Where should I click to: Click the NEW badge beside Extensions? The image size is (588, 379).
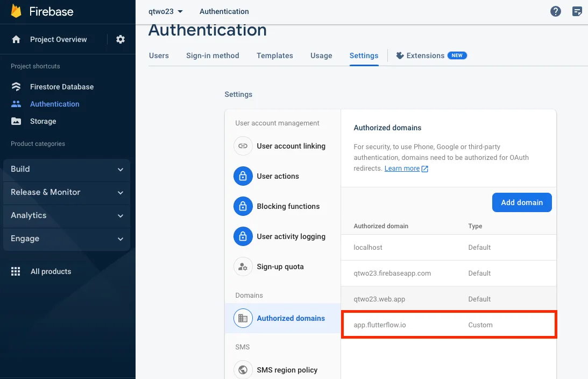[457, 55]
